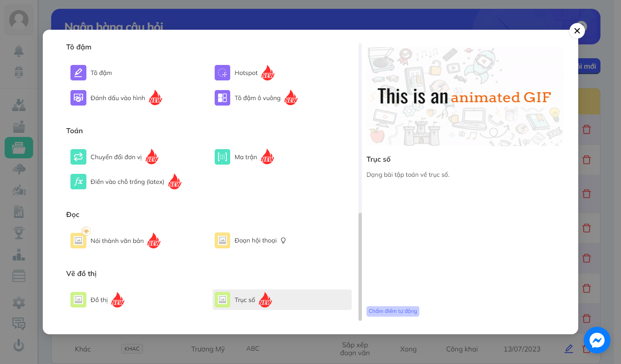This screenshot has width=621, height=364.
Task: Click the animated GIF preview image
Action: [x=465, y=97]
